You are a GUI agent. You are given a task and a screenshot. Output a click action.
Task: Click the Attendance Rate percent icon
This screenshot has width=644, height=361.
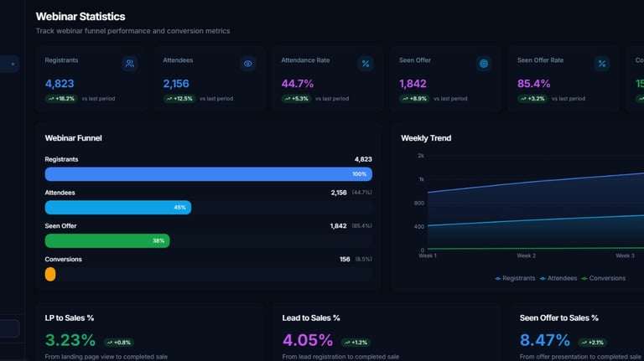point(366,64)
